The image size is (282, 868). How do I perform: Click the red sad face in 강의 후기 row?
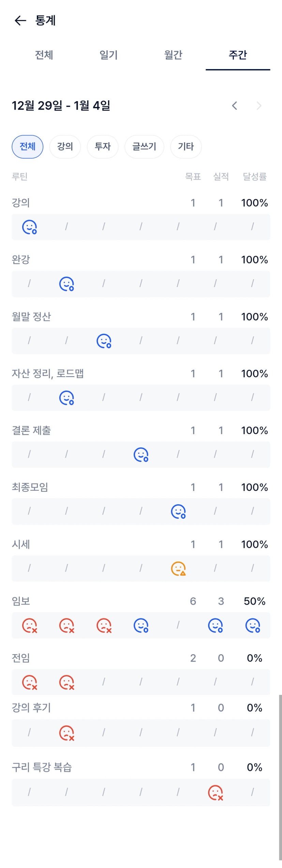[66, 733]
